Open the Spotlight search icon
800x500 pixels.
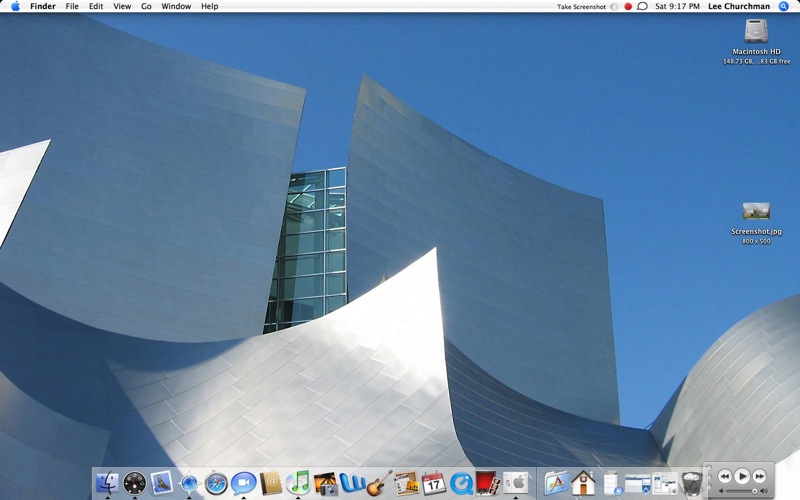(783, 6)
